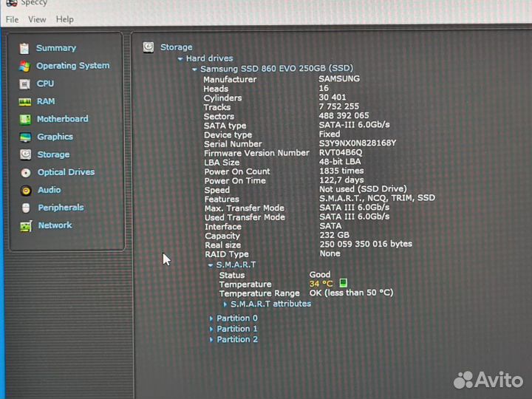Image resolution: width=532 pixels, height=399 pixels.
Task: Expand Partition 0
Action: tap(211, 318)
